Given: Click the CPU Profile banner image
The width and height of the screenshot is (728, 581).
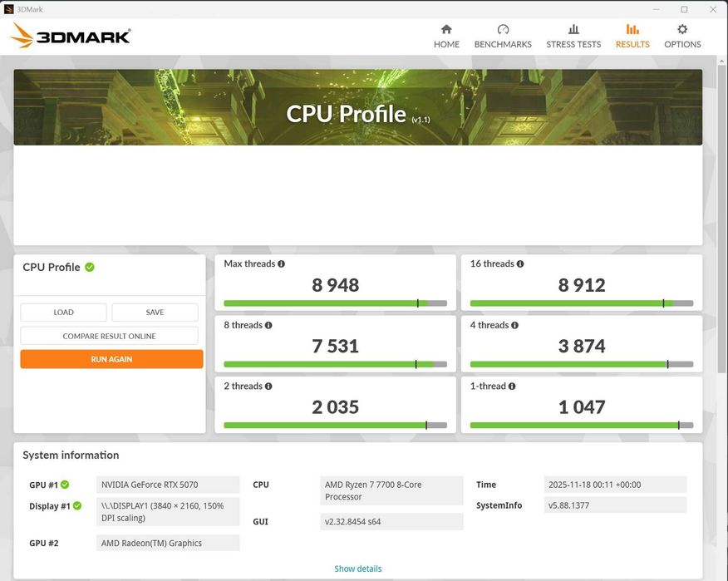Looking at the screenshot, I should [x=357, y=107].
